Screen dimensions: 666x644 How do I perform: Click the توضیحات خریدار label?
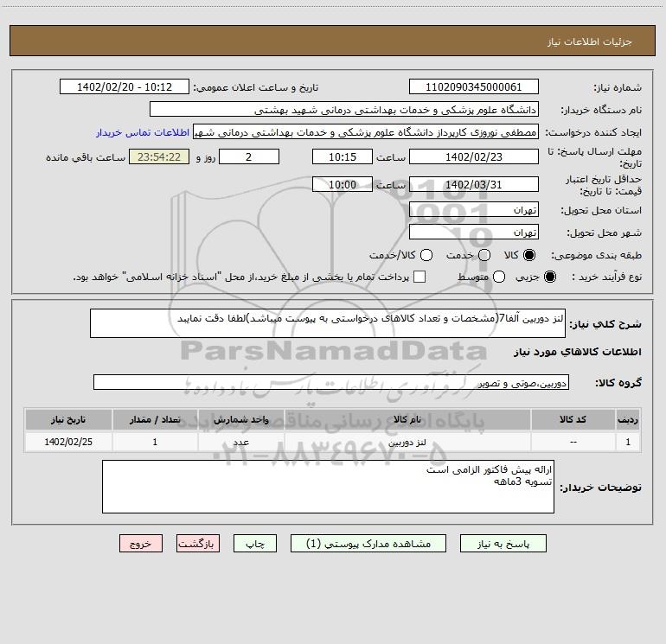tap(600, 488)
